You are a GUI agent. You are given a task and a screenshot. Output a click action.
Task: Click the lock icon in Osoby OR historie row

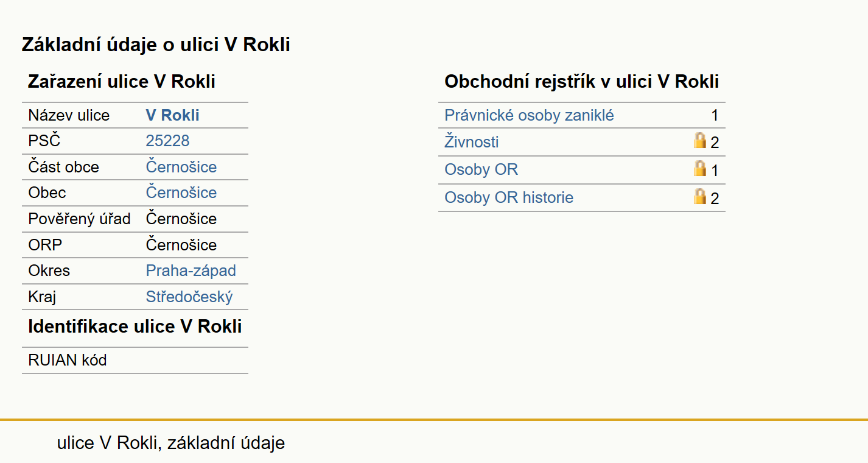[700, 197]
